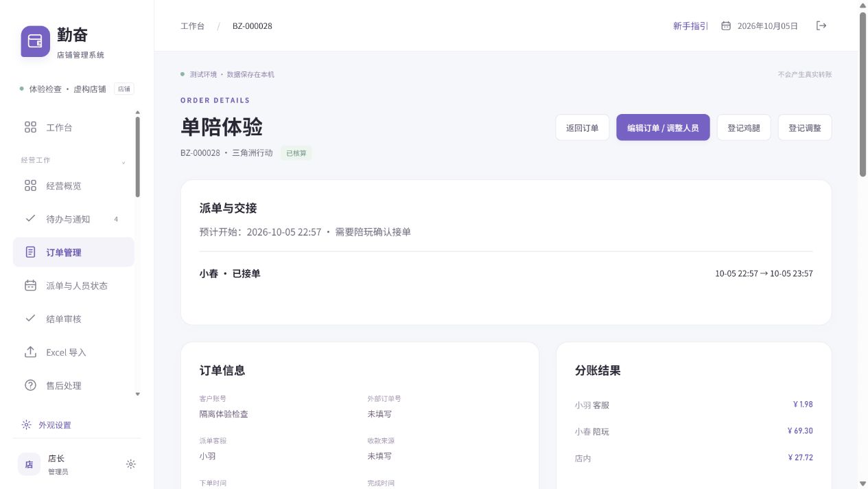This screenshot has height=489, width=868.
Task: Click the 结单审核 checkmark icon
Action: (30, 319)
